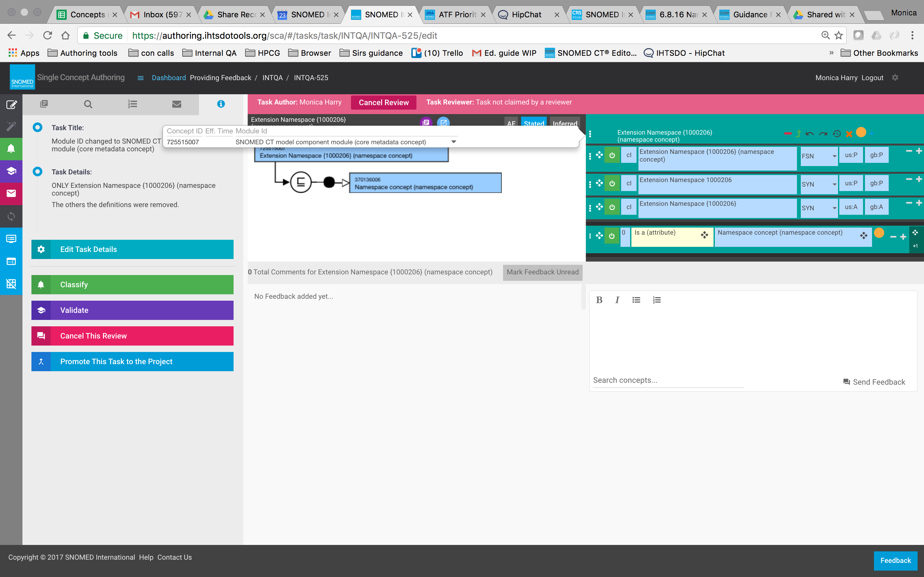Click Promote This Task to the Project
Image resolution: width=924 pixels, height=577 pixels.
[132, 361]
